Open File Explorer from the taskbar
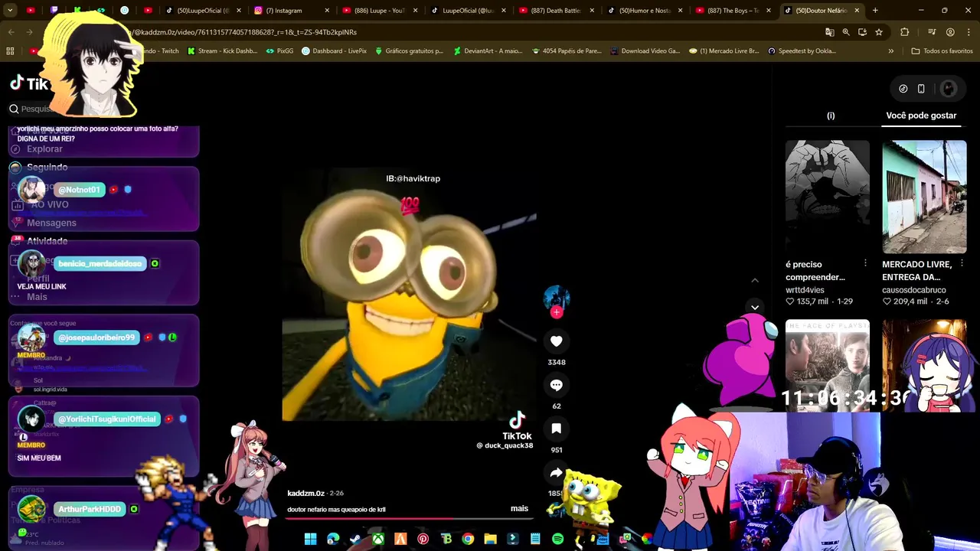 click(x=490, y=539)
